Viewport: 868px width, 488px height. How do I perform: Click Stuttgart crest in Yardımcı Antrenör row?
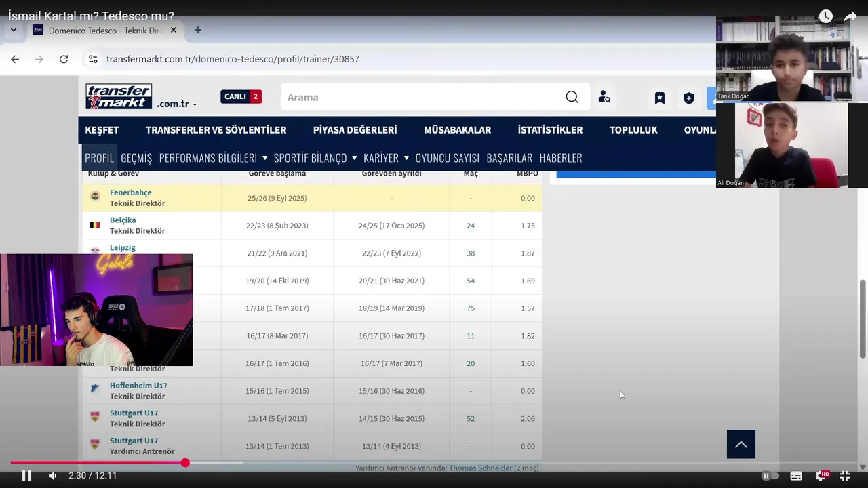[x=95, y=445]
